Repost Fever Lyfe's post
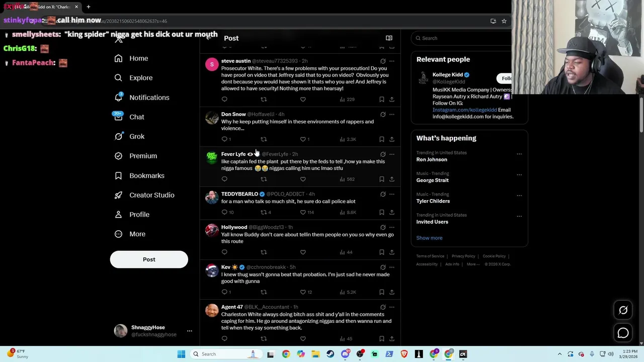644x362 pixels. click(x=264, y=179)
